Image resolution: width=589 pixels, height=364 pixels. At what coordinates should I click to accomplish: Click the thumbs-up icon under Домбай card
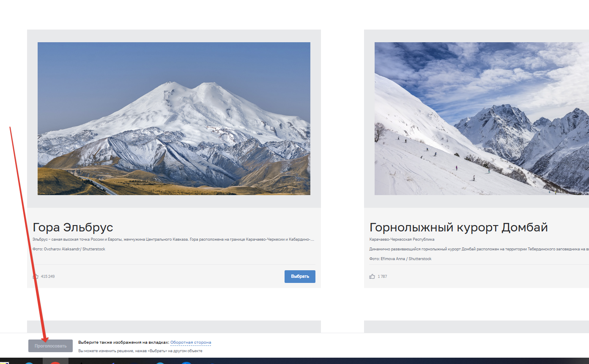(372, 277)
